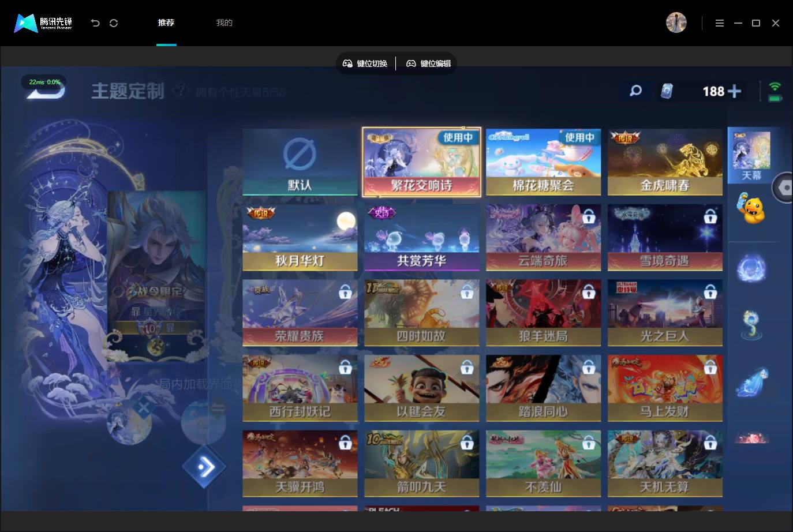Select the locked 以毽会友 theme card
The image size is (793, 532).
pyautogui.click(x=421, y=388)
